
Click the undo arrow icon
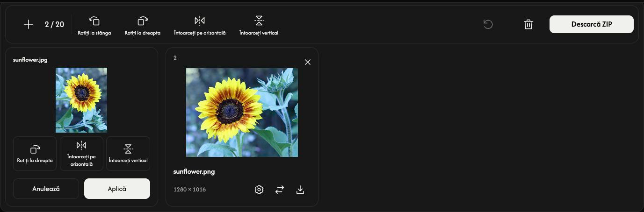(488, 24)
